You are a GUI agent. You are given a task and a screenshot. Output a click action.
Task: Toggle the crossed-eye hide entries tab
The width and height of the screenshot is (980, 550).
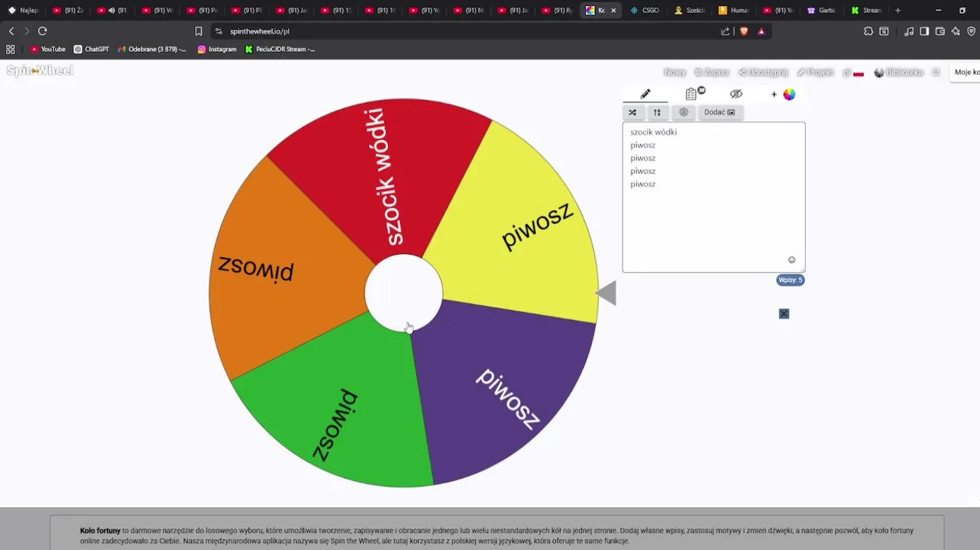(x=736, y=94)
